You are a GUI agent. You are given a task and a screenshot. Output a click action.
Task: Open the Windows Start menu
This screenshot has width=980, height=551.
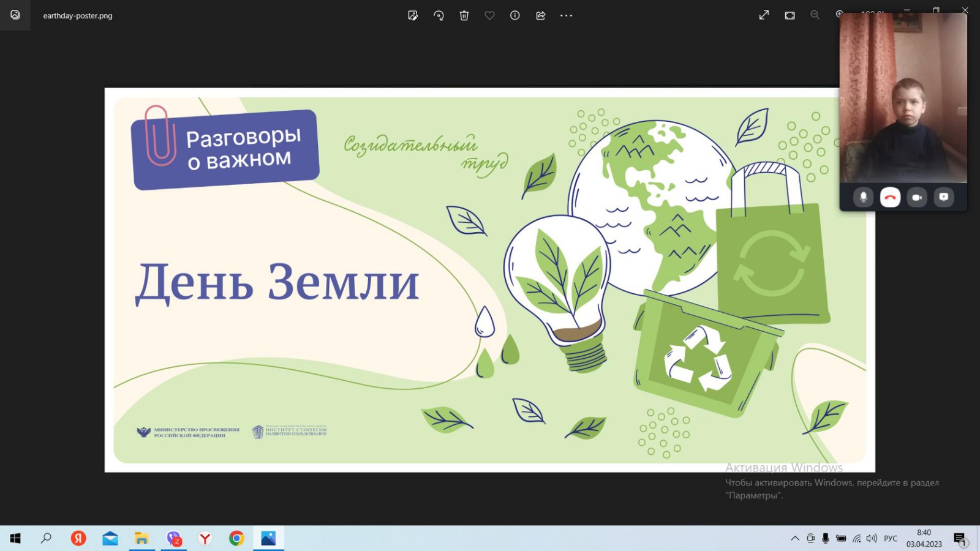(15, 538)
